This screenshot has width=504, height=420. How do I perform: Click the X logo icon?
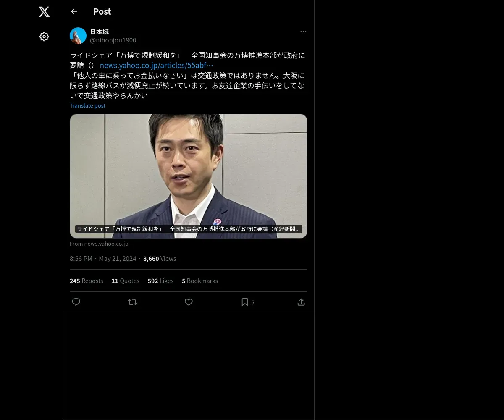tap(44, 12)
